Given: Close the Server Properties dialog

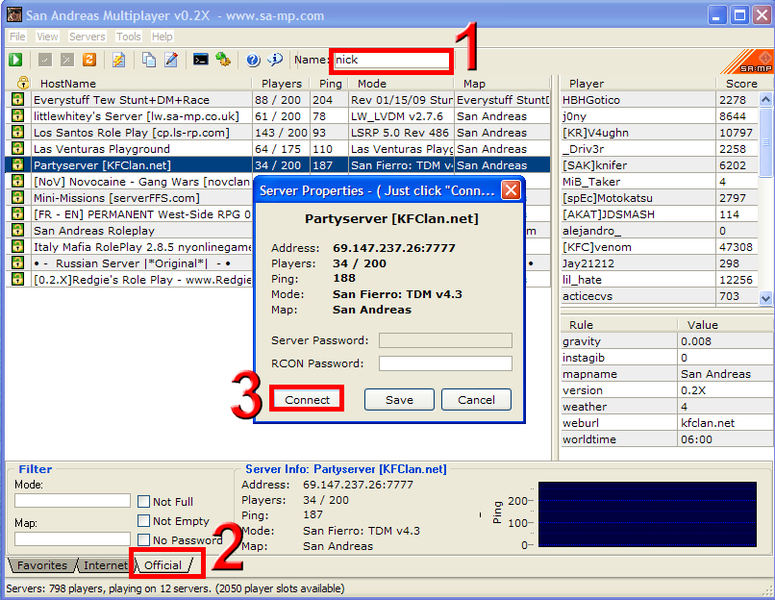Looking at the screenshot, I should (x=511, y=190).
